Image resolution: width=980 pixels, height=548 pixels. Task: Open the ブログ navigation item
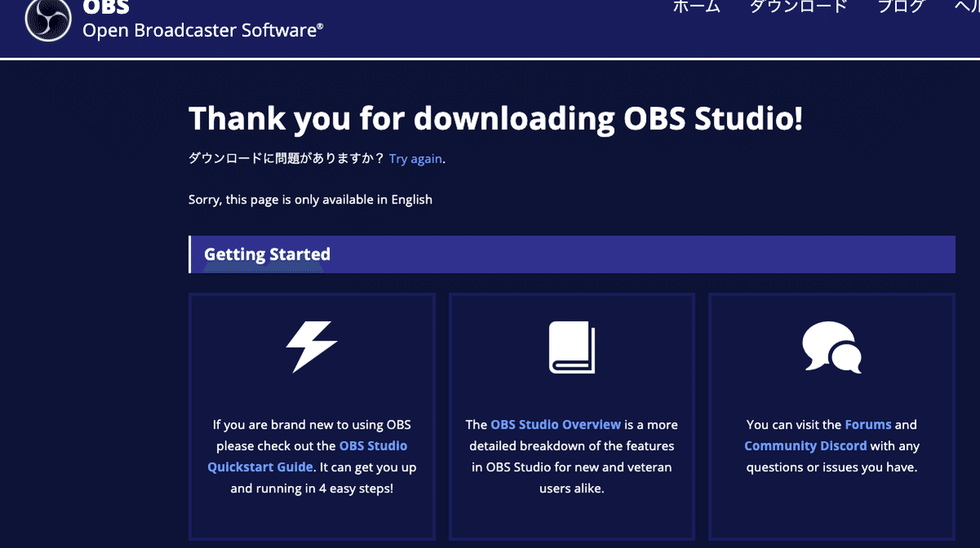coord(901,7)
